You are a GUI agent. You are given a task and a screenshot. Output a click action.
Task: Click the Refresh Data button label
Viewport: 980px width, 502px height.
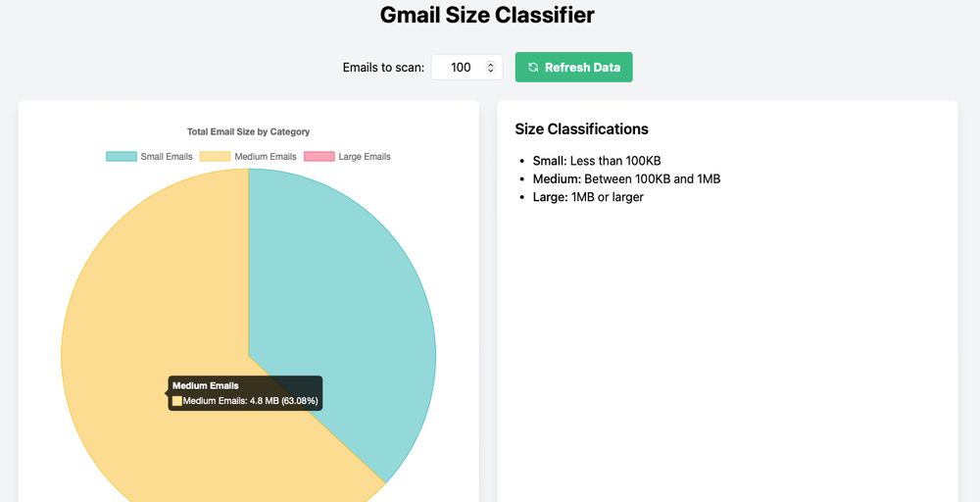pos(582,67)
